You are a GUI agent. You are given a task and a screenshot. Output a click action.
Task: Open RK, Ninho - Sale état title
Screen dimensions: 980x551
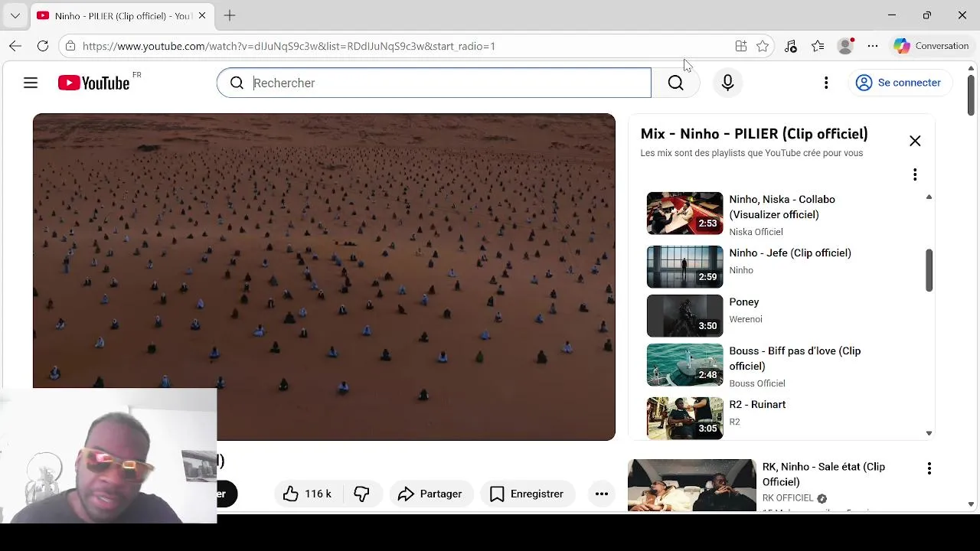824,474
